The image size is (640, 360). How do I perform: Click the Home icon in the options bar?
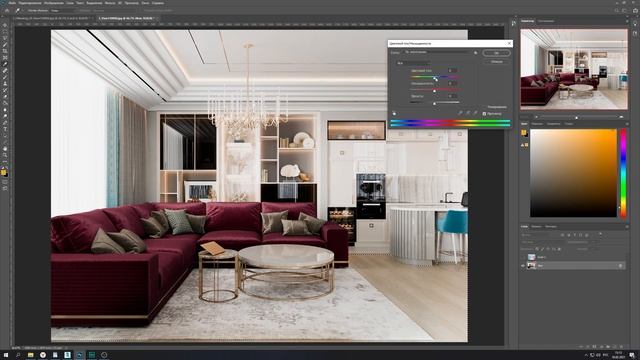click(x=7, y=11)
